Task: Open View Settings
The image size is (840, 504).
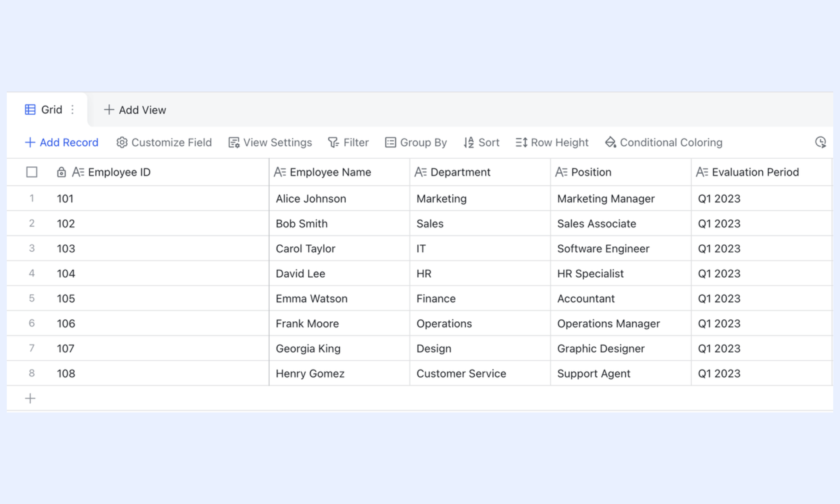Action: [x=270, y=142]
